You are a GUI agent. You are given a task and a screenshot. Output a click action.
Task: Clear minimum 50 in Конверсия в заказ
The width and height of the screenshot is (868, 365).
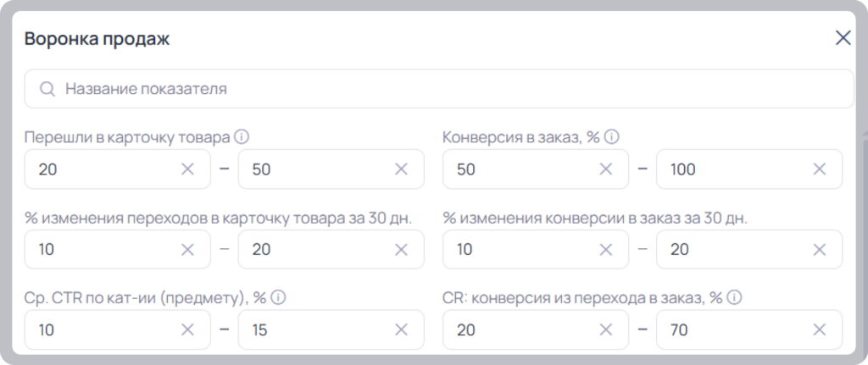pyautogui.click(x=606, y=169)
